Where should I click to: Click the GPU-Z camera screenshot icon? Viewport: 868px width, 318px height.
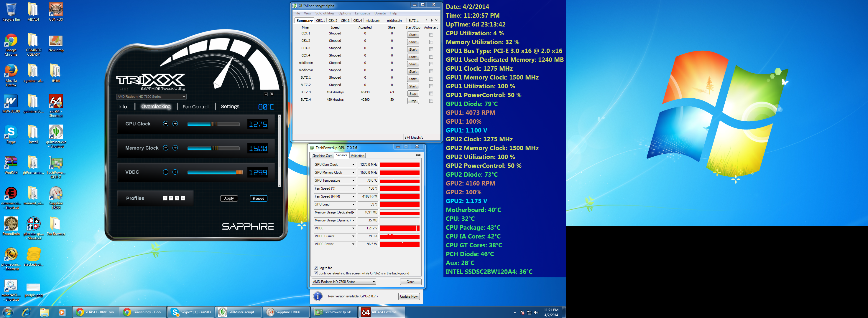tap(418, 155)
